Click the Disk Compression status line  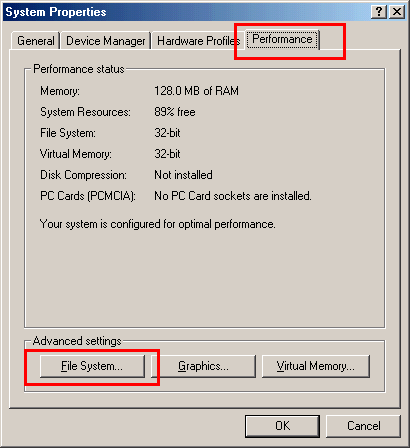[x=126, y=175]
